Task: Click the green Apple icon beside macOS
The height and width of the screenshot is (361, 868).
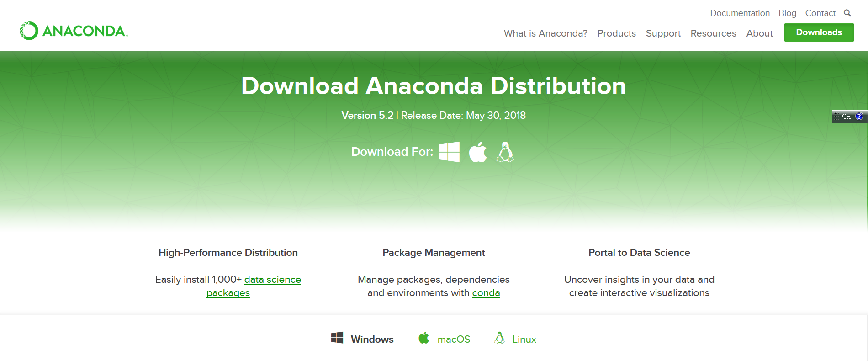Action: [x=424, y=338]
